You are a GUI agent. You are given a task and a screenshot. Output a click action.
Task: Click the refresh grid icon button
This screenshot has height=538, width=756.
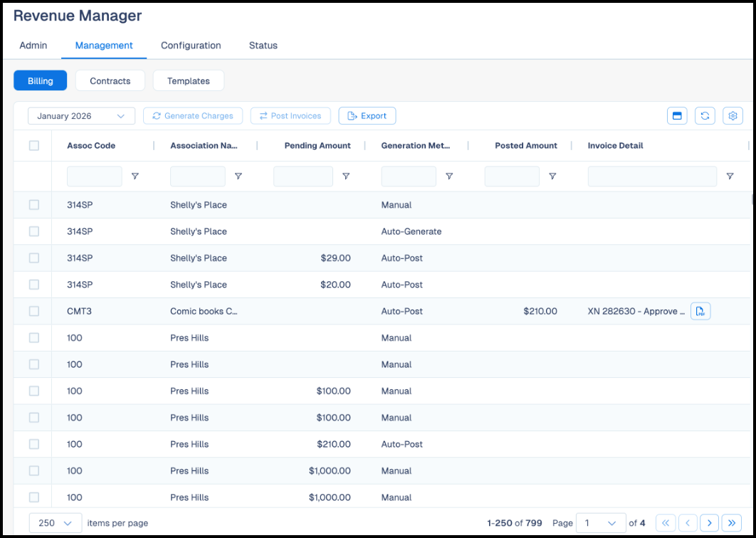705,116
